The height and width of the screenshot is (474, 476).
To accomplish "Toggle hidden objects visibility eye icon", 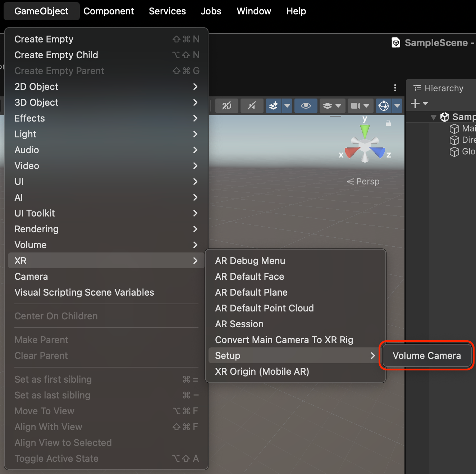I will tap(306, 106).
